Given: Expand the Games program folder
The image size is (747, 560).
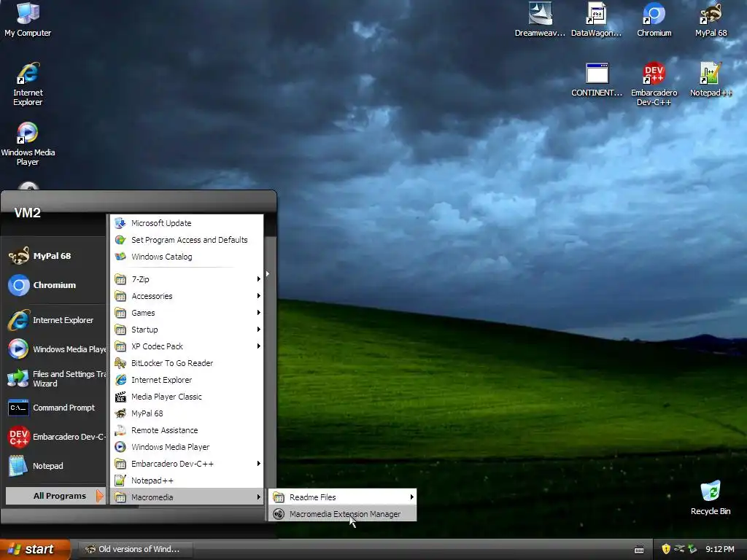Looking at the screenshot, I should click(187, 313).
